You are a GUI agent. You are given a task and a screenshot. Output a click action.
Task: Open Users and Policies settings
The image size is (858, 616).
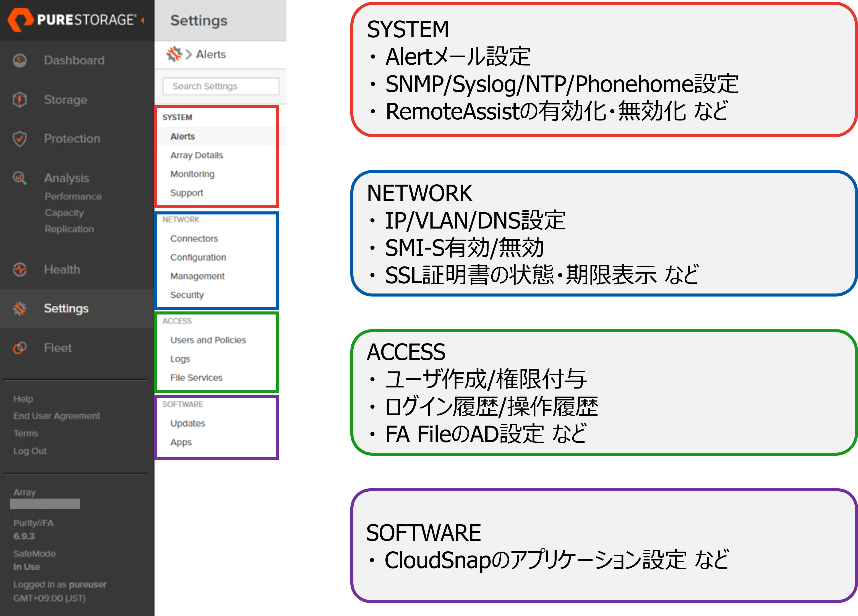click(208, 340)
